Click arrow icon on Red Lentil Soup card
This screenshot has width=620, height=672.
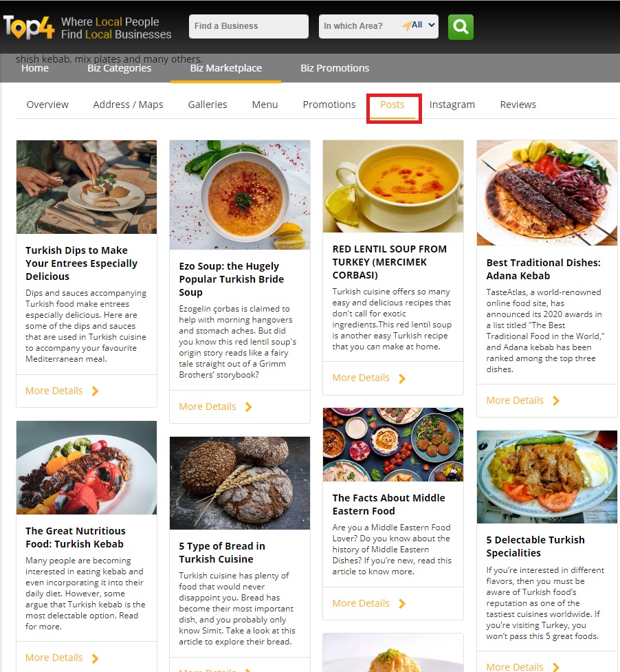point(401,378)
